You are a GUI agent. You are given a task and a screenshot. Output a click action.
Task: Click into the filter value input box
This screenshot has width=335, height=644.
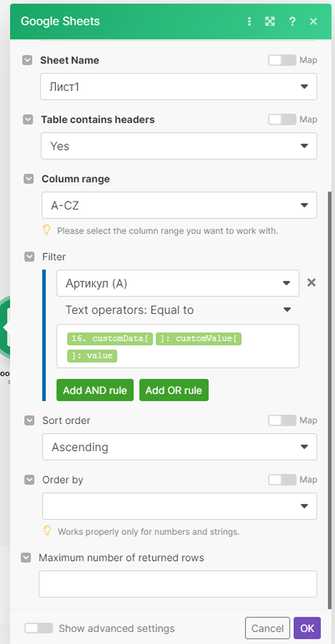[x=178, y=346]
